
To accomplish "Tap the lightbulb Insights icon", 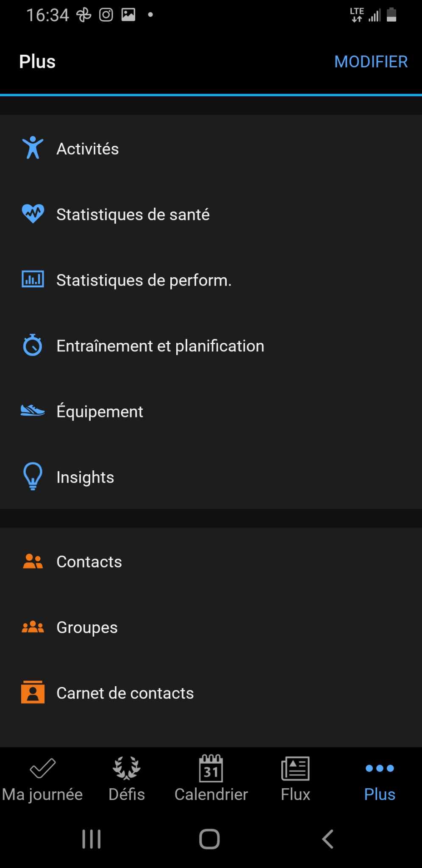I will [x=33, y=476].
